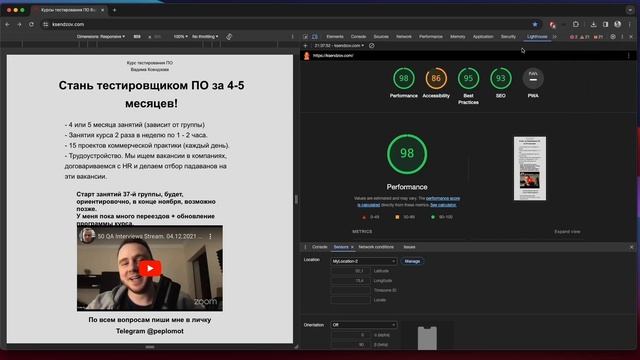Open the Chrome profile avatar
Image resolution: width=640 pixels, height=360 pixels.
618,24
